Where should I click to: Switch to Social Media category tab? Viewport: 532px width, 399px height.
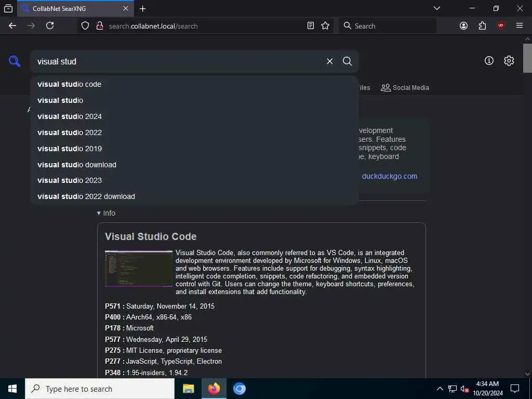[x=405, y=87]
